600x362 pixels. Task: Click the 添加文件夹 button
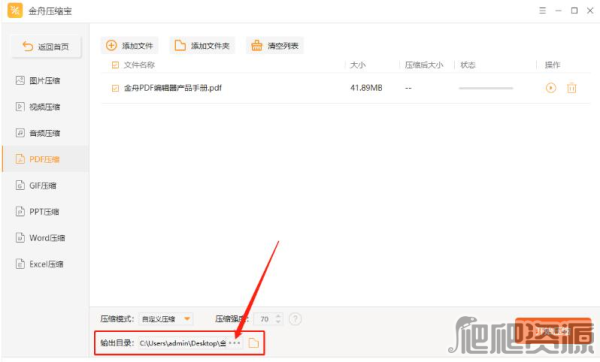[x=202, y=46]
